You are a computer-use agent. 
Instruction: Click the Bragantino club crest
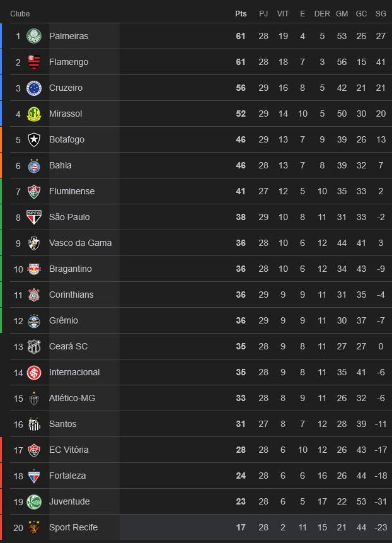coord(34,269)
